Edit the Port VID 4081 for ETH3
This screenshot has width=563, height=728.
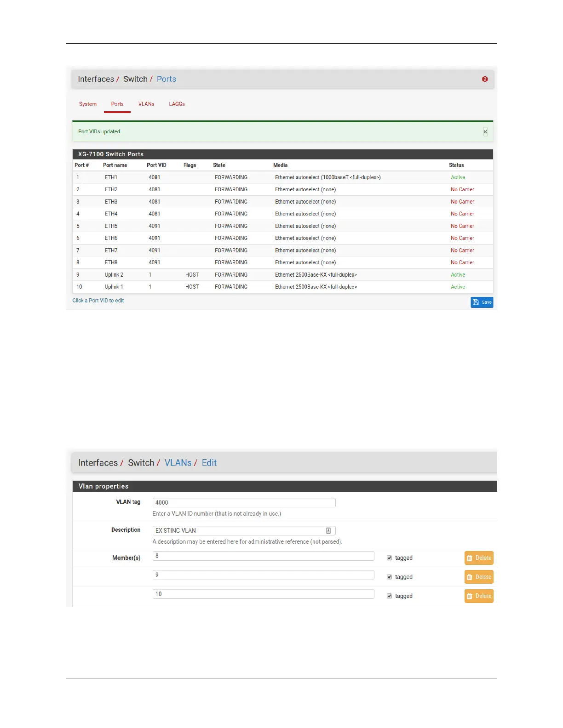tap(155, 202)
